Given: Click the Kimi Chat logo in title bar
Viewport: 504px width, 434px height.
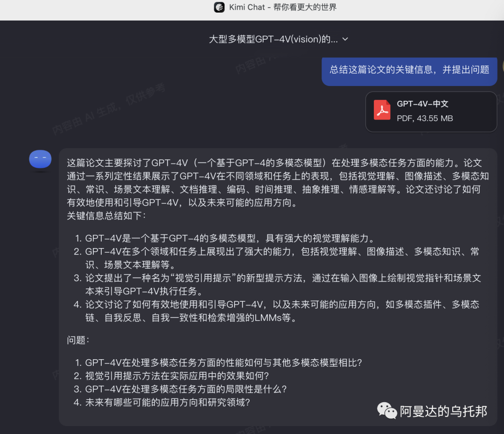Looking at the screenshot, I should (219, 7).
